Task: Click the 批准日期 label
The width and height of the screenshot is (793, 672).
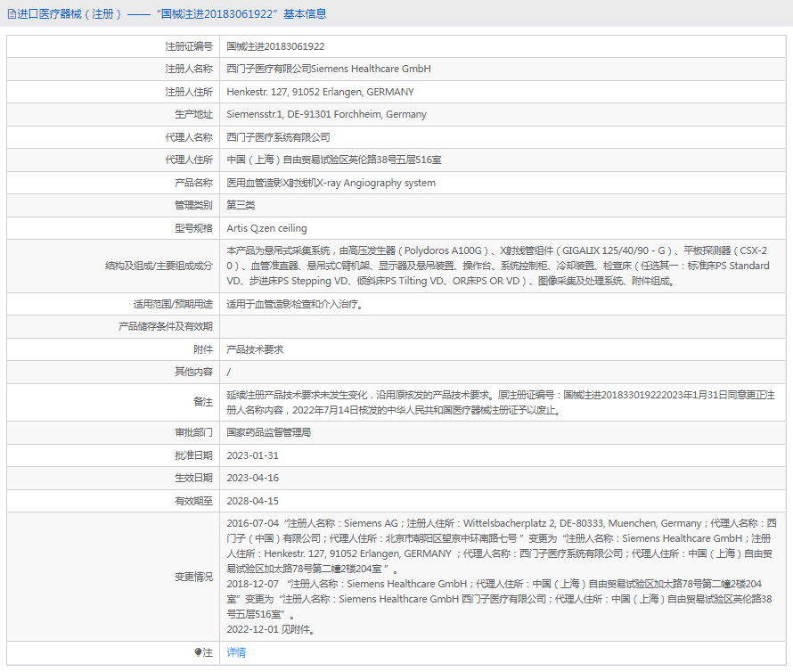Action: click(193, 455)
